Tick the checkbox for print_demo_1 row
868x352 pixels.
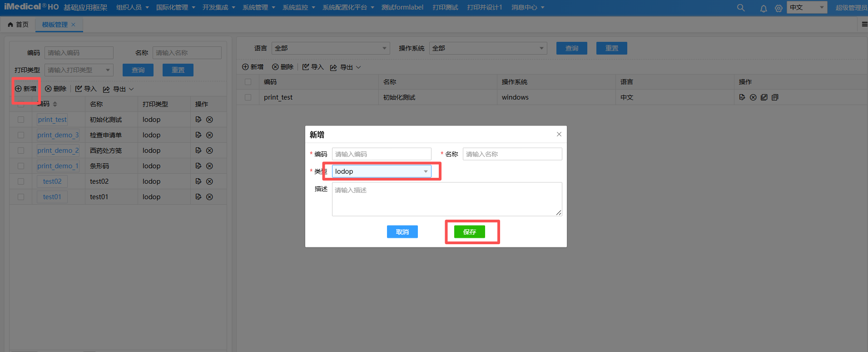(21, 166)
